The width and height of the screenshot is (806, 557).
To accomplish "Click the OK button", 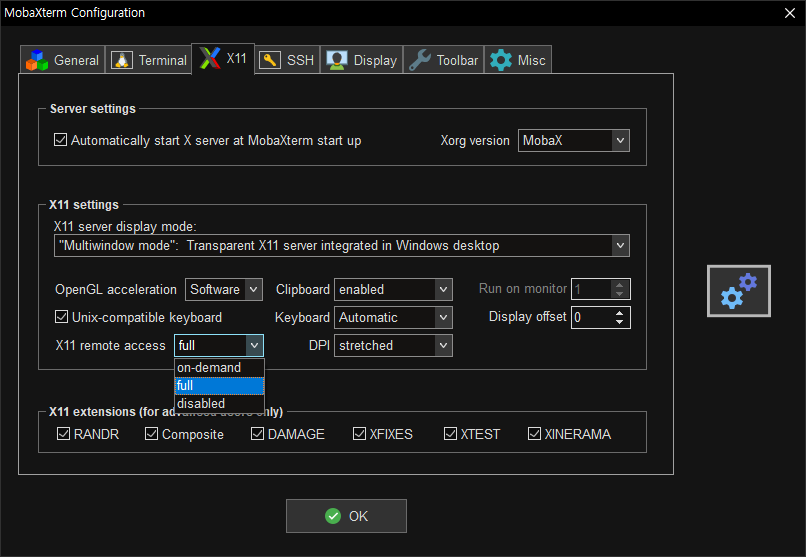I will [x=346, y=516].
